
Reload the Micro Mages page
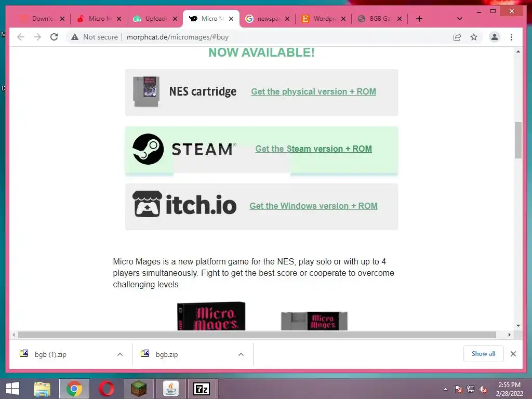pos(54,37)
